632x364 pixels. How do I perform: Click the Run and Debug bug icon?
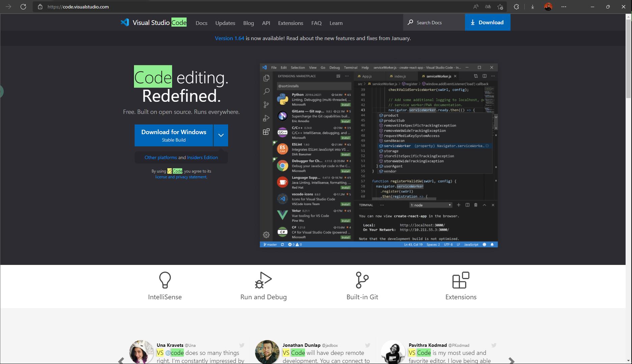263,280
